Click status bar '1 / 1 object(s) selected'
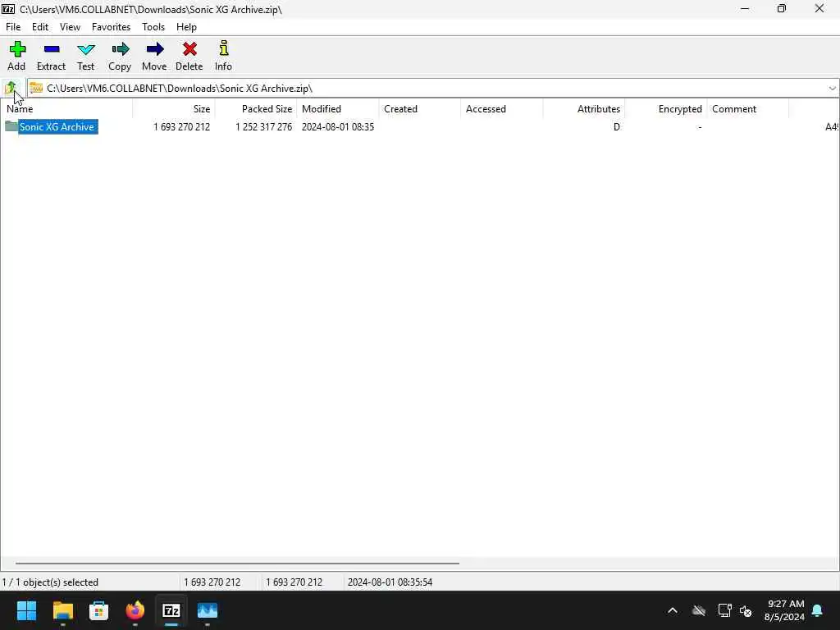Screen dimensions: 840x630 [x=50, y=582]
